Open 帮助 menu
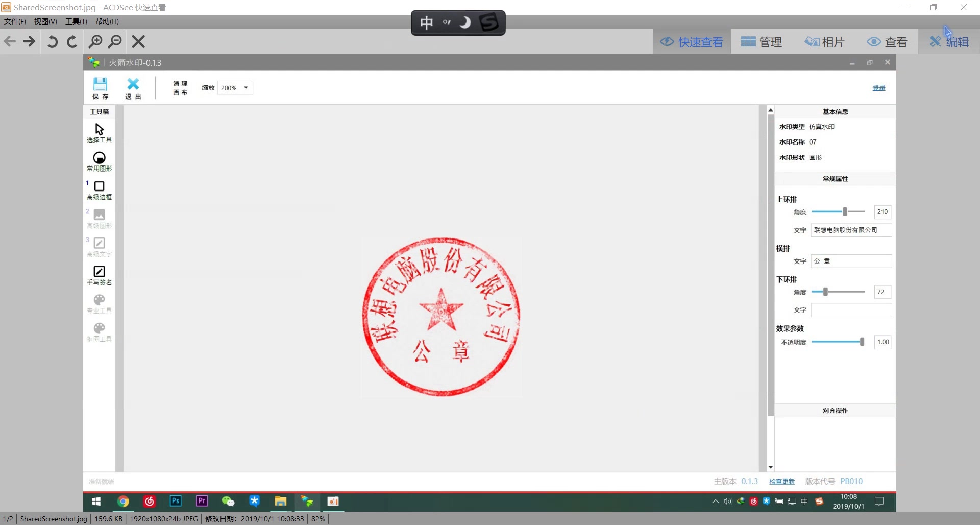The width and height of the screenshot is (980, 525). click(x=107, y=21)
